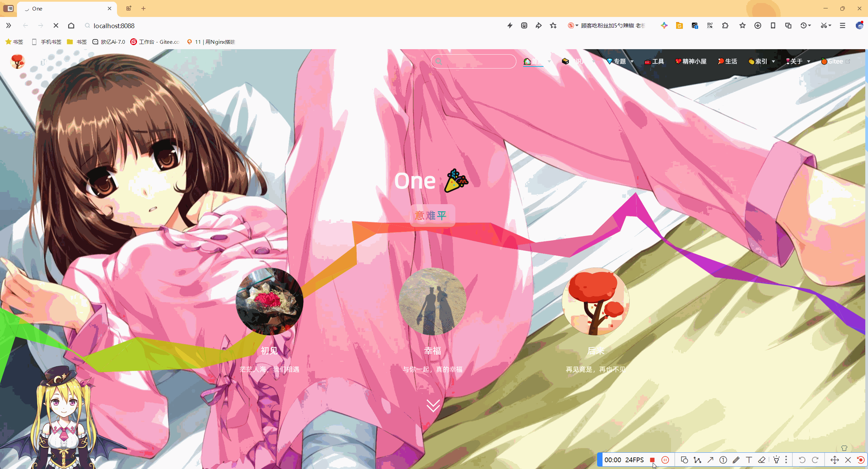The height and width of the screenshot is (469, 868).
Task: Click the red tree site logo
Action: pyautogui.click(x=18, y=61)
